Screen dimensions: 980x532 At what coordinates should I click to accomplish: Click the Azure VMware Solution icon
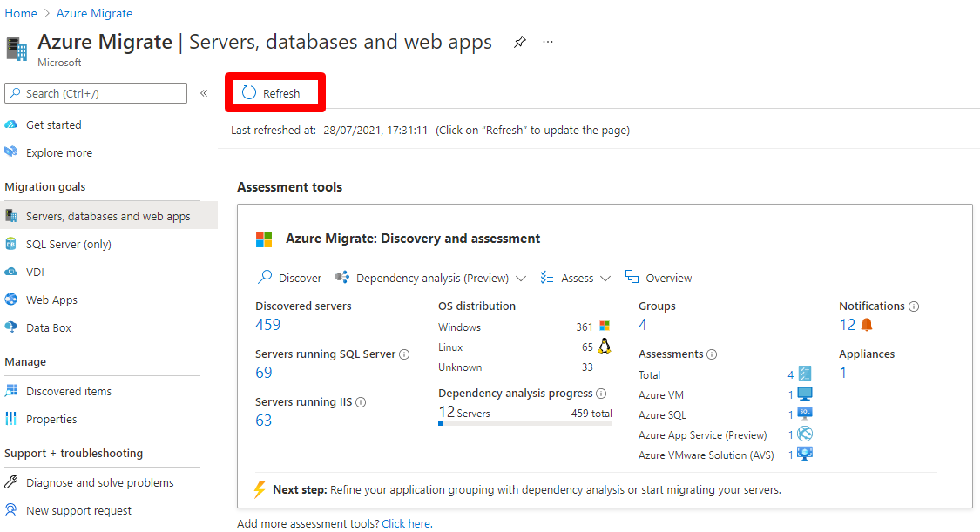tap(805, 454)
